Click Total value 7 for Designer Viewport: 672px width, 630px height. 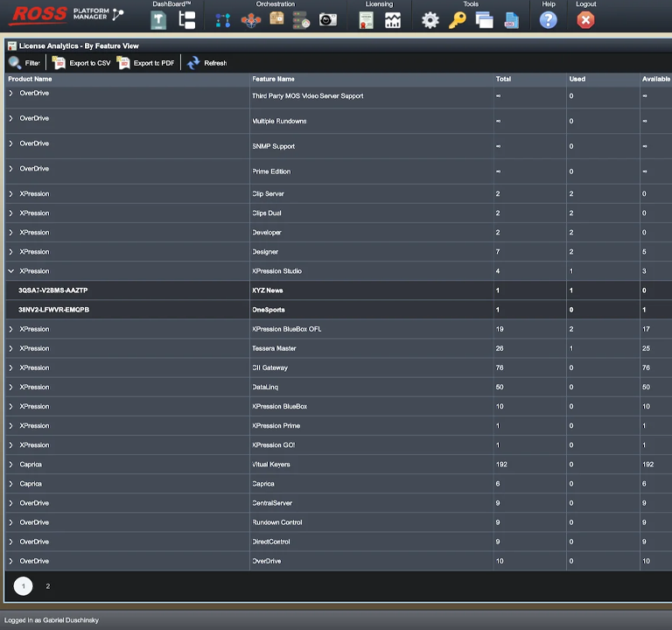tap(498, 252)
